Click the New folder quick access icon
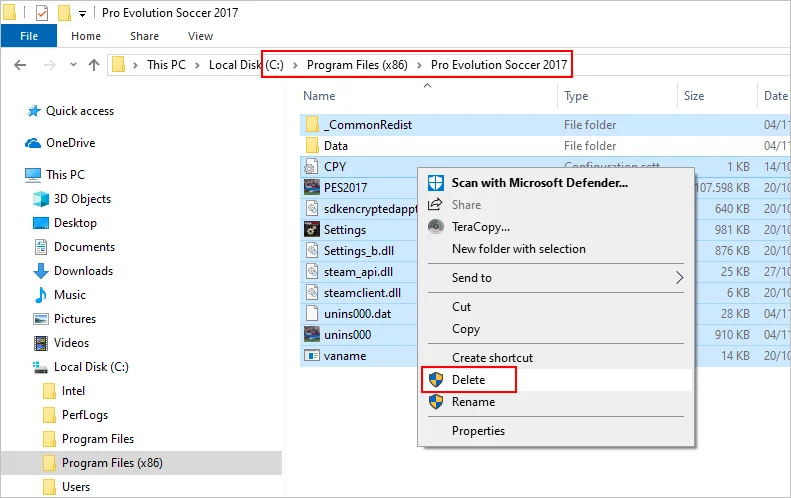The width and height of the screenshot is (791, 498). [x=64, y=13]
